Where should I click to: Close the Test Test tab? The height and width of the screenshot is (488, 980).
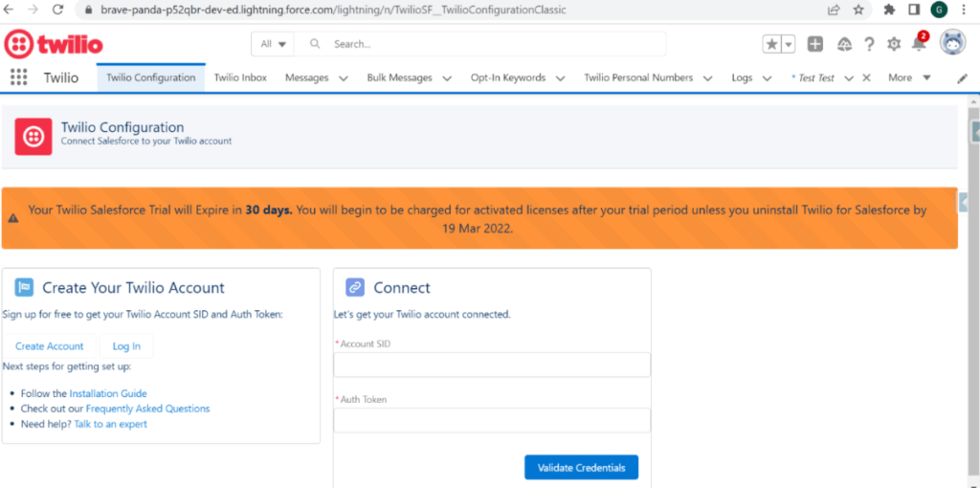click(x=866, y=78)
